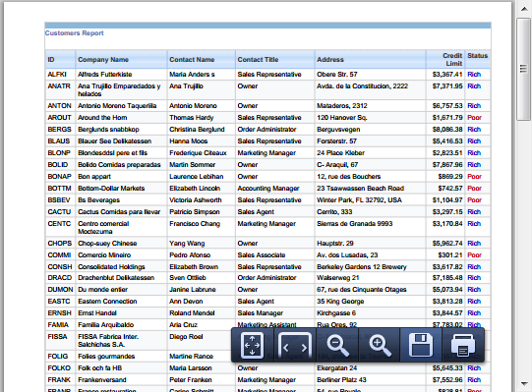
Task: Select the Alfreds Futterkiste company cell
Action: coord(121,75)
